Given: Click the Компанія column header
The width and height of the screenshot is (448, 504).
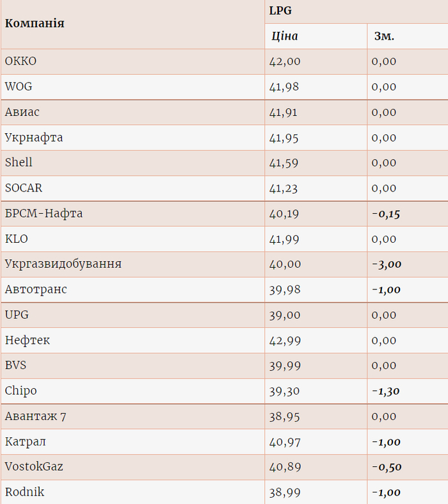Looking at the screenshot, I should 35,24.
